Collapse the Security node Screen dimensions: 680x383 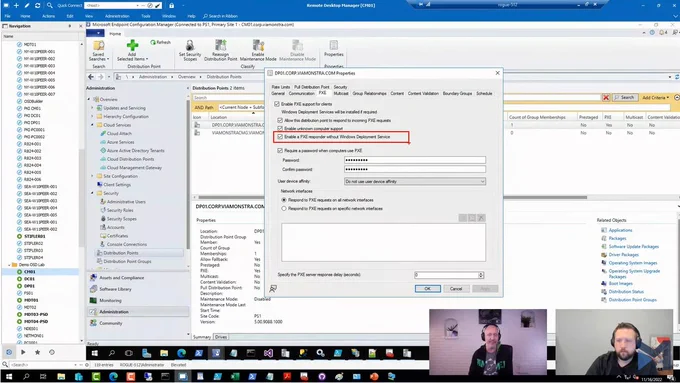click(92, 193)
